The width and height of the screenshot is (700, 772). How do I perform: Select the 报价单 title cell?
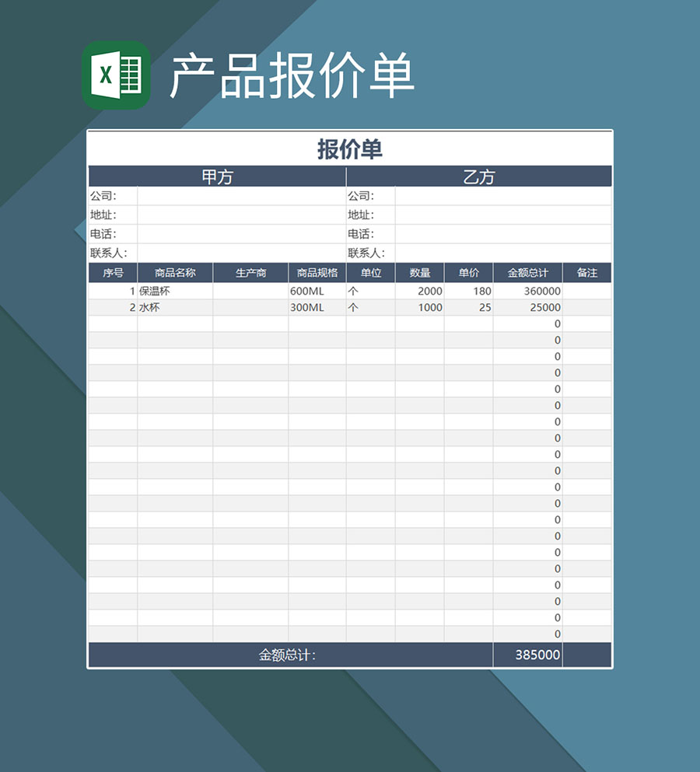pyautogui.click(x=349, y=149)
